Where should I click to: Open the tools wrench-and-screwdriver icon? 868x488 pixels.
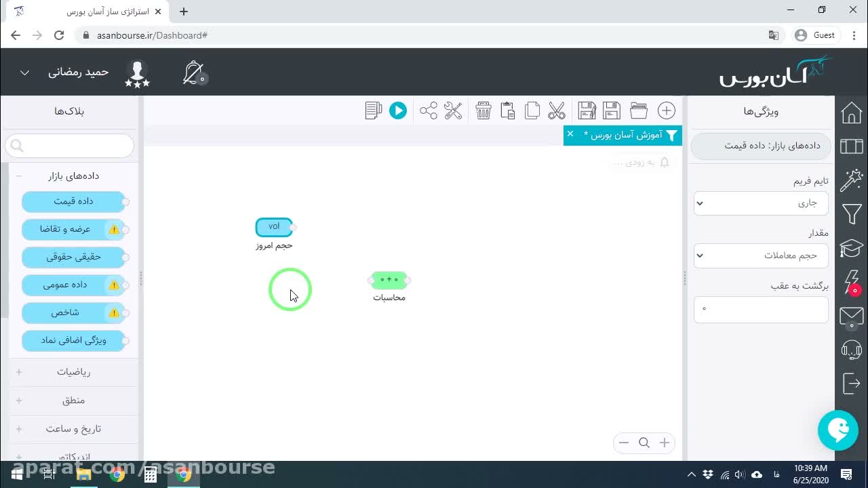point(453,110)
